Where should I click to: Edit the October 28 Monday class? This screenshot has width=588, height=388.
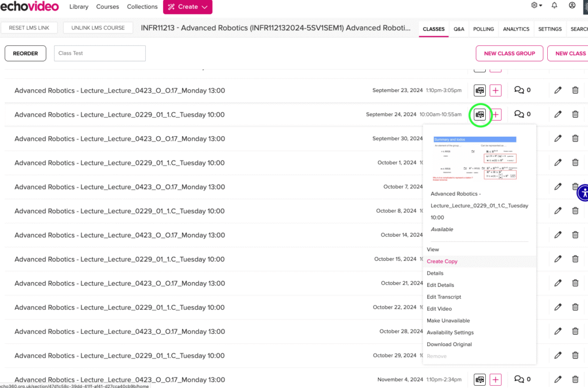tap(557, 331)
